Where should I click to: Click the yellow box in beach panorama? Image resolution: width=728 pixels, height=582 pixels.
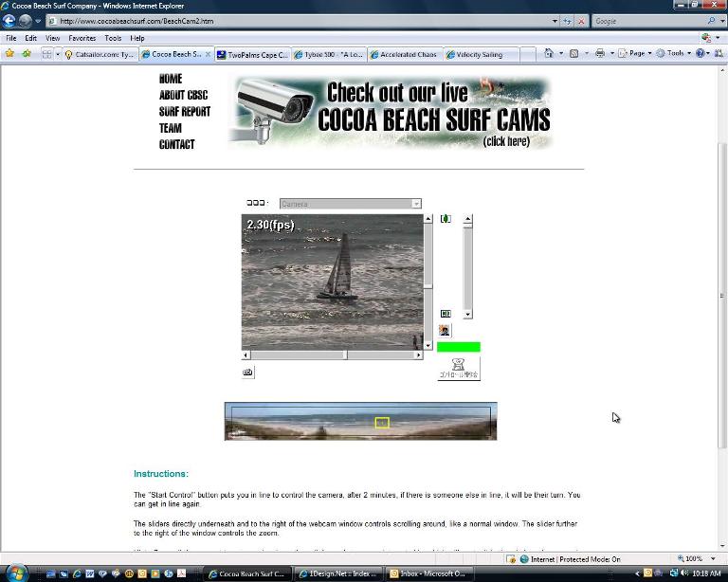coord(382,423)
